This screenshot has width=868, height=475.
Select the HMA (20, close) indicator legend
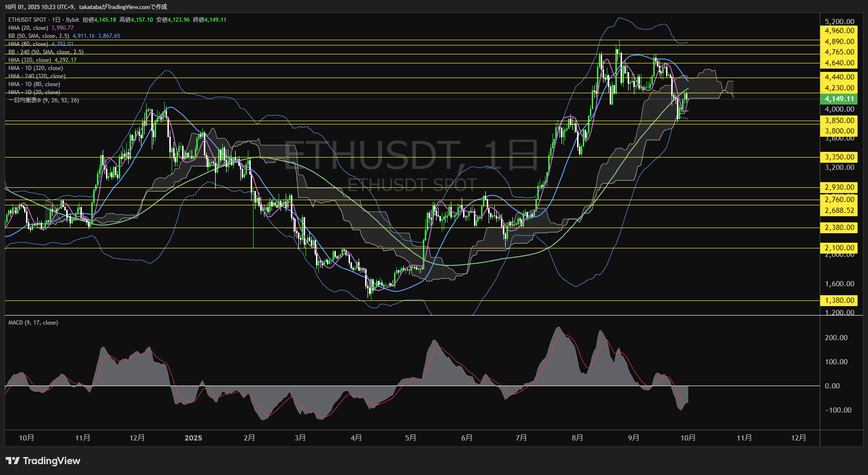coord(28,28)
